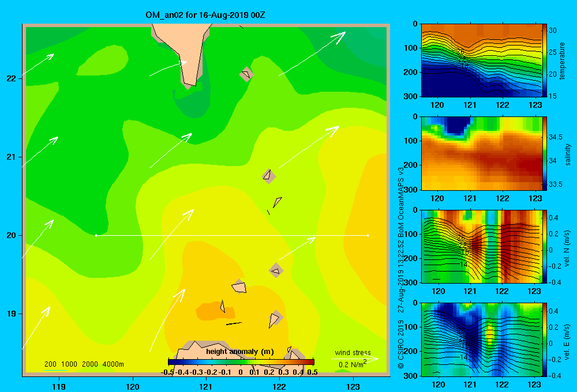
Task: Click the "200" depth contour legend entry
Action: coord(50,364)
